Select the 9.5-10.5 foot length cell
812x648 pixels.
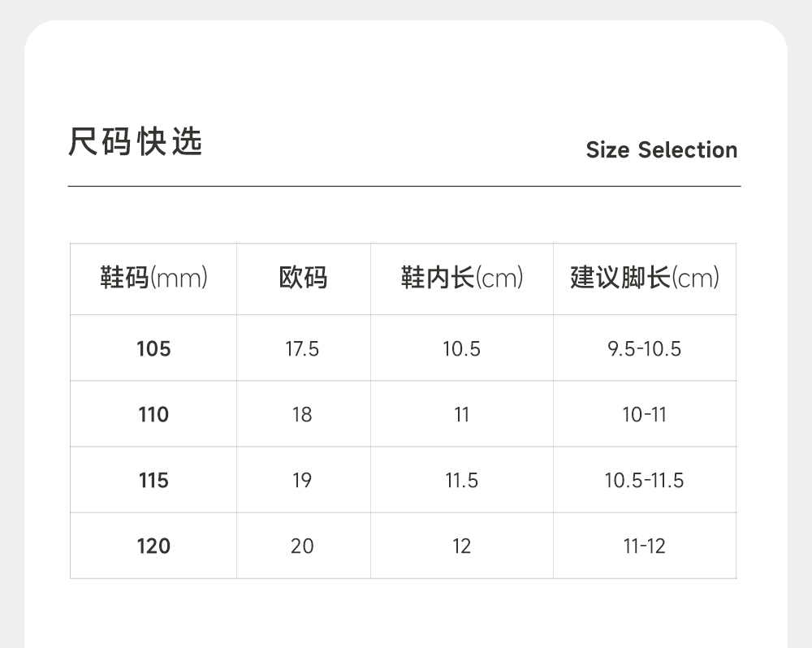click(645, 349)
